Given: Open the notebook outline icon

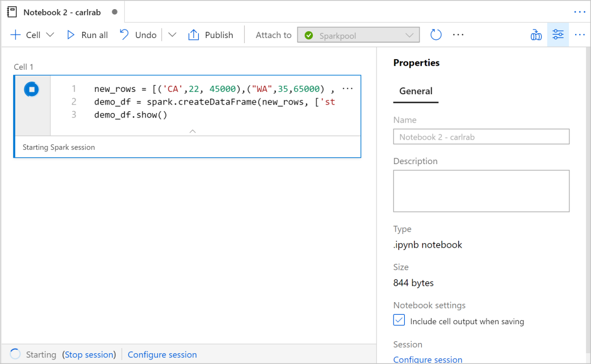Looking at the screenshot, I should 536,35.
